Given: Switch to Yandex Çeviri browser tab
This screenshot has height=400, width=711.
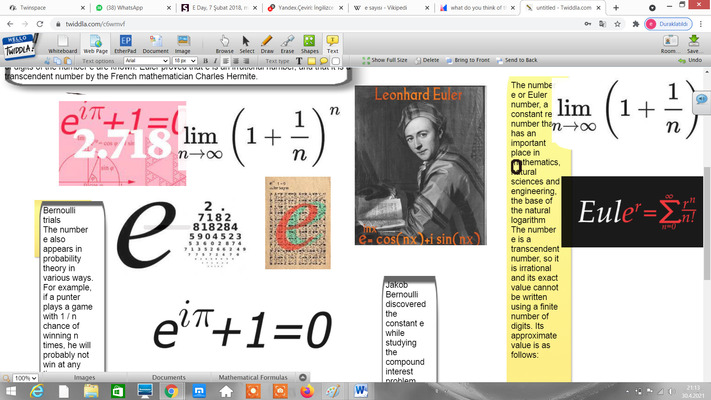Looking at the screenshot, I should coord(306,8).
